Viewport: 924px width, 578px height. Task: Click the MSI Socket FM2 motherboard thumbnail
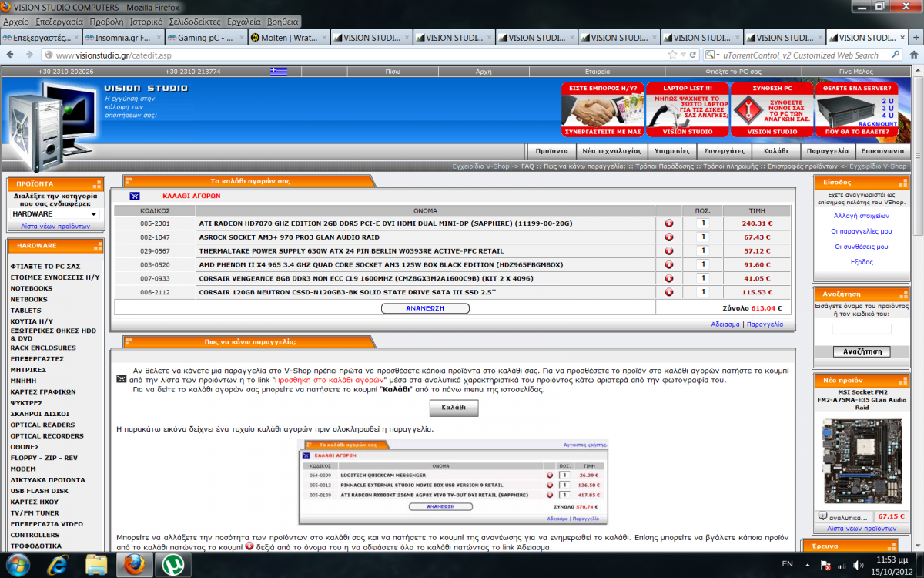(862, 462)
